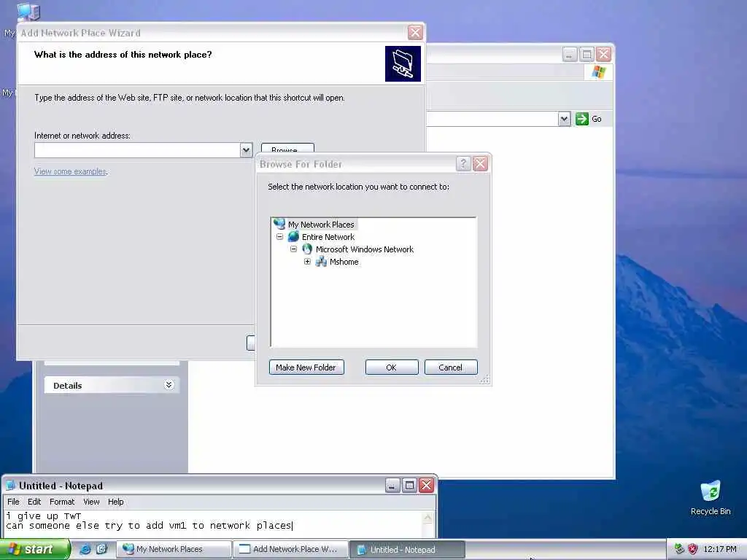
Task: Open the Notepad Edit menu
Action: click(x=34, y=502)
